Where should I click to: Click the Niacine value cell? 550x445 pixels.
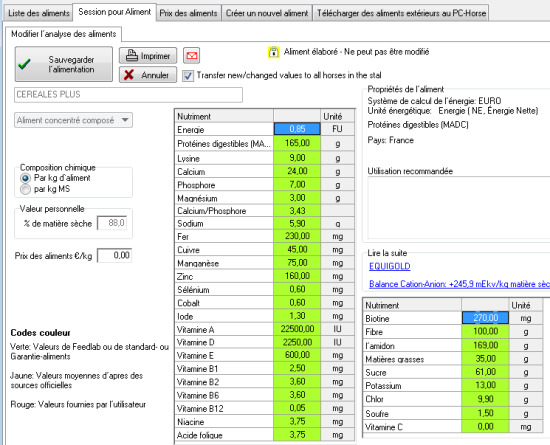(x=297, y=422)
